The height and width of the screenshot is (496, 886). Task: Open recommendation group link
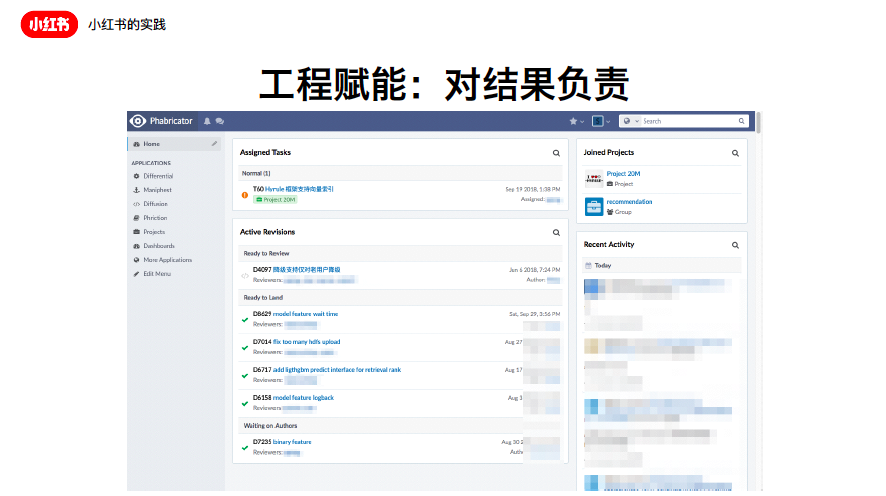click(629, 202)
